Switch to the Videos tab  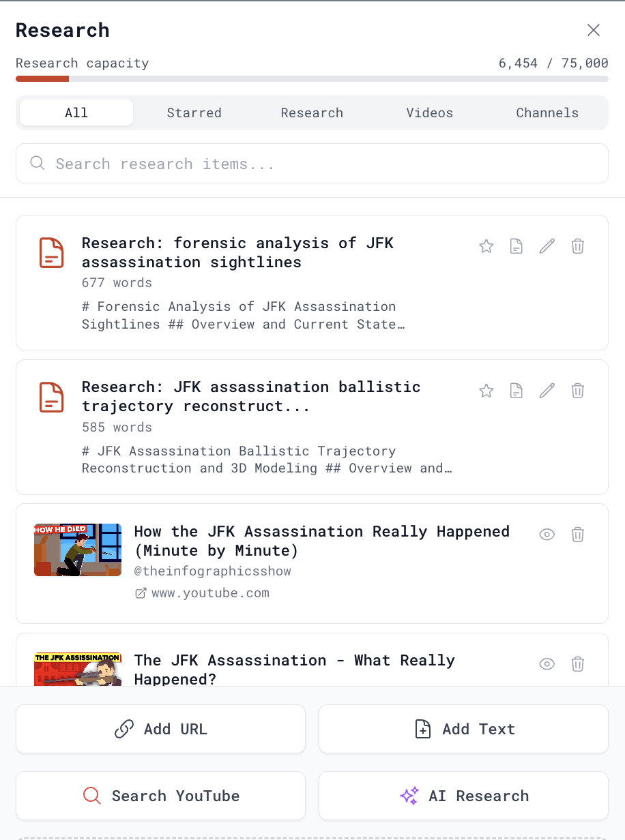pos(429,112)
